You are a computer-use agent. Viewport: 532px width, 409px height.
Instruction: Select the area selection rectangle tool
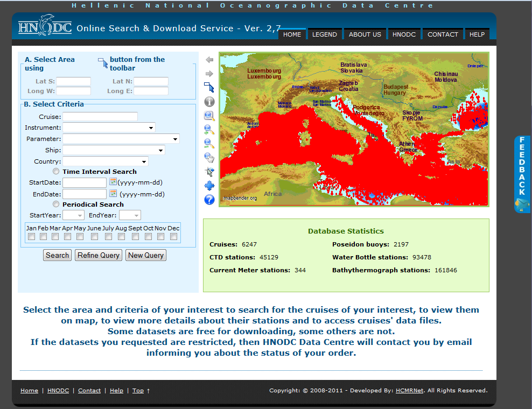209,87
